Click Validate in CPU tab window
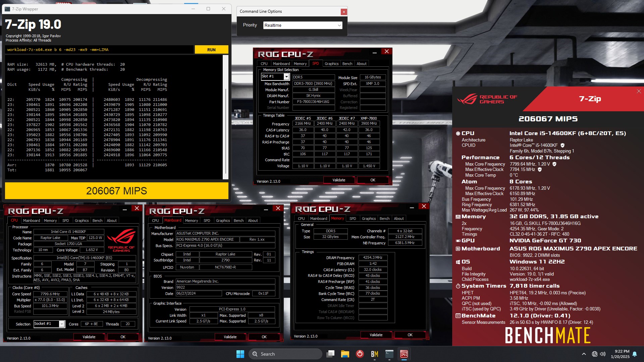 89,337
